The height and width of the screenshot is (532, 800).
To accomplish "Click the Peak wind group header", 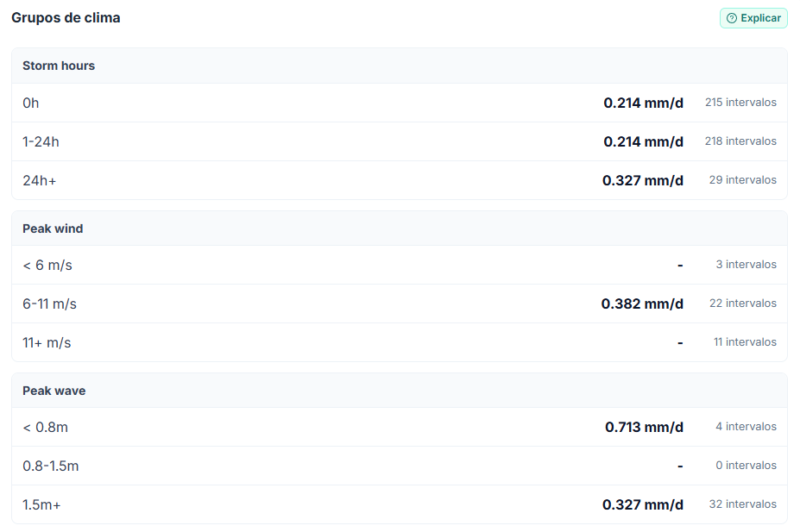I will 400,228.
